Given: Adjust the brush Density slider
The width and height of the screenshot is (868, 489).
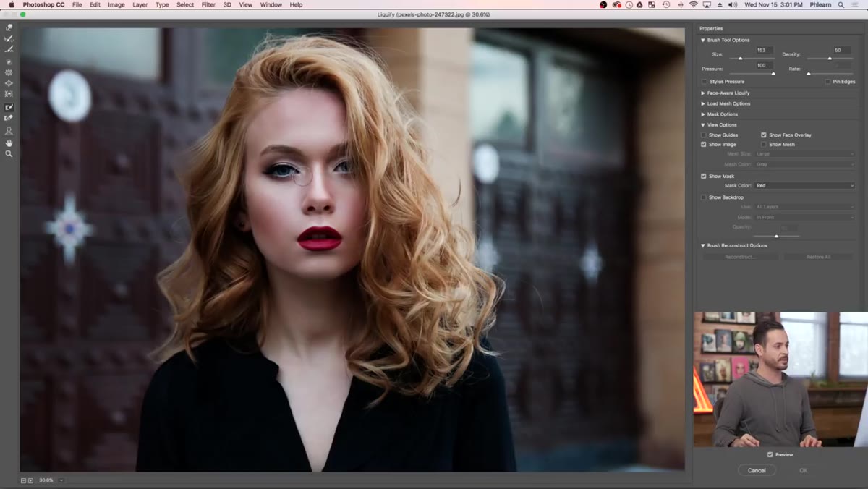Looking at the screenshot, I should 830,58.
